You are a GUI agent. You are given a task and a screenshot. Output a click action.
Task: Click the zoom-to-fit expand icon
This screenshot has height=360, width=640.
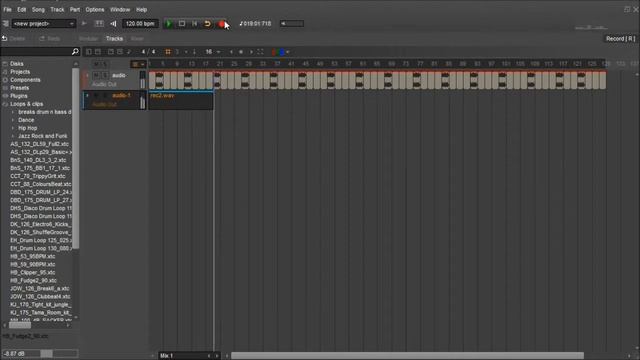[260, 52]
